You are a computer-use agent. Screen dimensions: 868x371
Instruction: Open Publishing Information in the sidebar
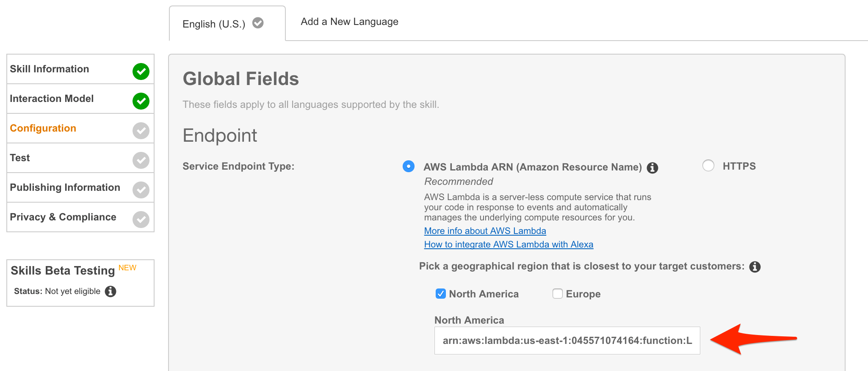65,187
